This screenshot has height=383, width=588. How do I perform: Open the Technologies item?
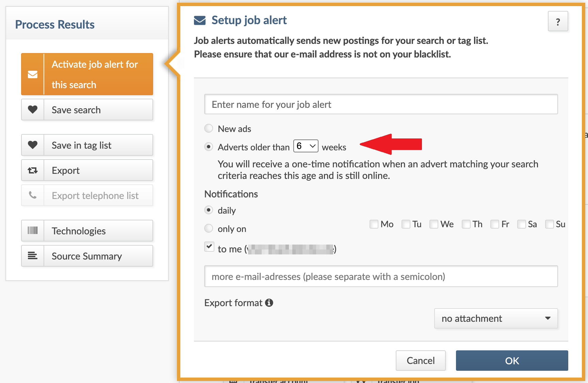point(87,231)
